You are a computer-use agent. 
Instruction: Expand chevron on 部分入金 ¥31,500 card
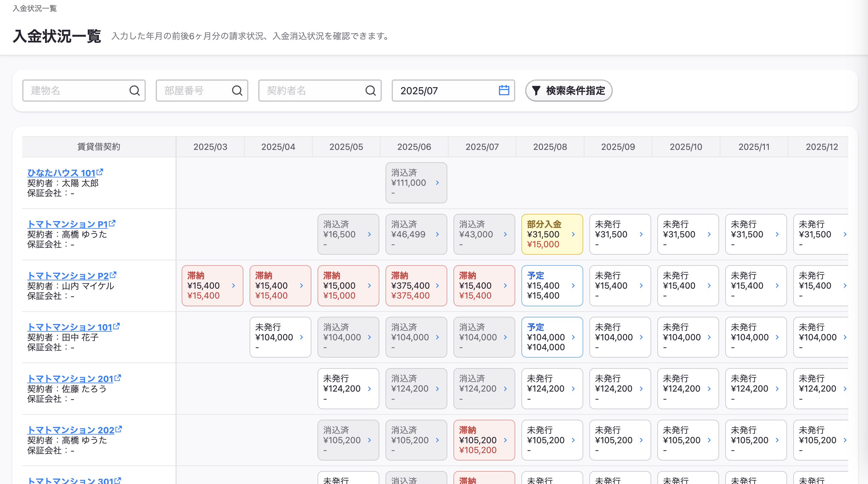(573, 234)
